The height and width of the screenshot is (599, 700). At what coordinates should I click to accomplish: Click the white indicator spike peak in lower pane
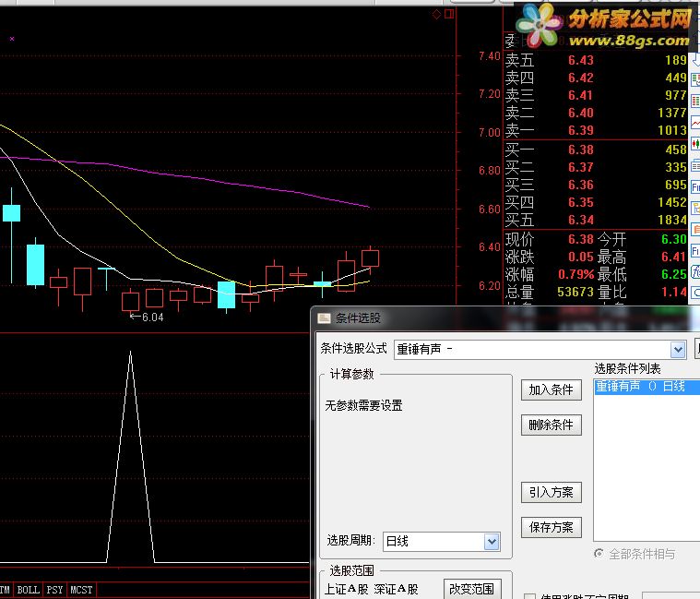130,353
